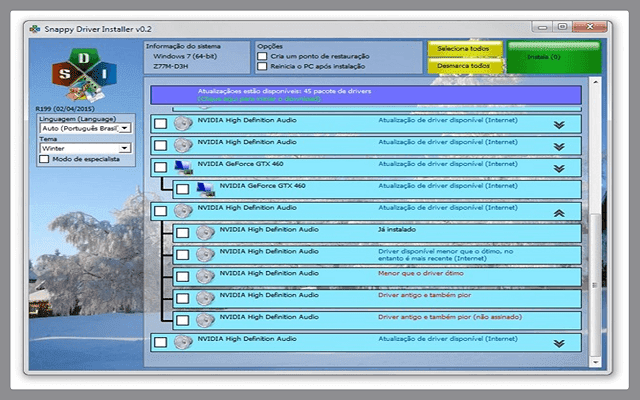Image resolution: width=640 pixels, height=400 pixels.
Task: Click the driver list scrollbar thumb
Action: coord(596,285)
